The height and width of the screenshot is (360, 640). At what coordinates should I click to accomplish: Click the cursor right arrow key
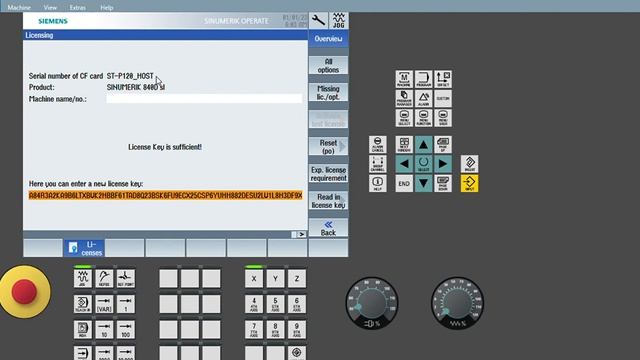[x=443, y=164]
